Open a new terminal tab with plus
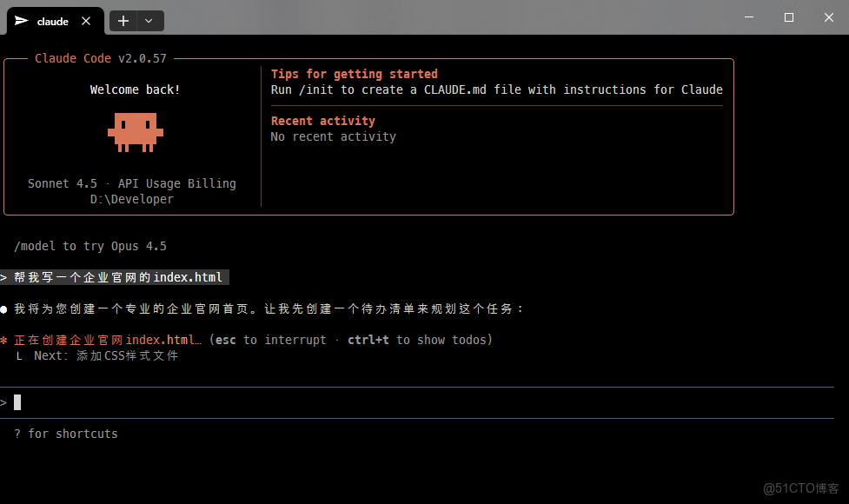This screenshot has height=504, width=849. pos(123,21)
